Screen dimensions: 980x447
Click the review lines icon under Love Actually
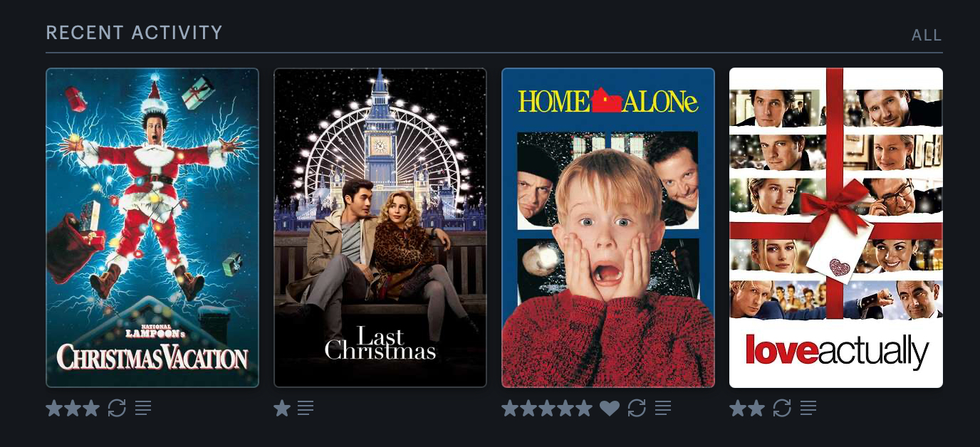[x=808, y=408]
